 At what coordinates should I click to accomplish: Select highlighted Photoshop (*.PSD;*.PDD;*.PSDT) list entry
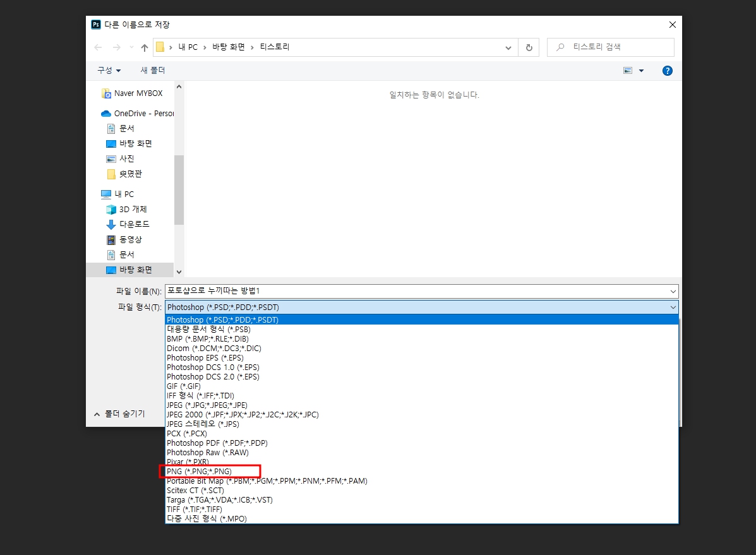pos(422,319)
